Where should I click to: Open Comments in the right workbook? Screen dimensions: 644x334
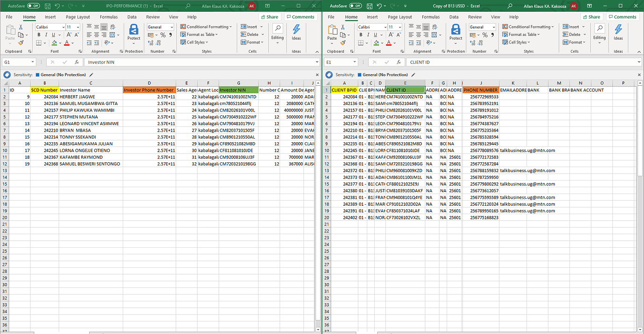tap(623, 16)
